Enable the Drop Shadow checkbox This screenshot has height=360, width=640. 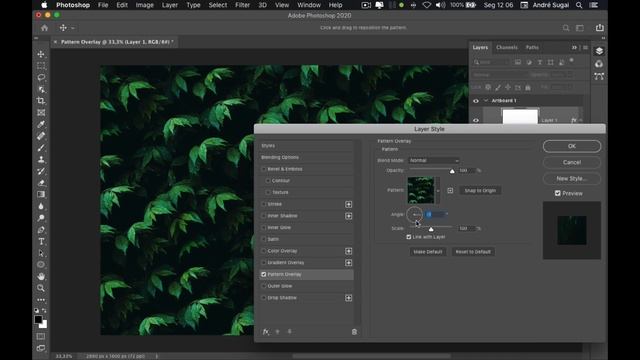coord(264,298)
